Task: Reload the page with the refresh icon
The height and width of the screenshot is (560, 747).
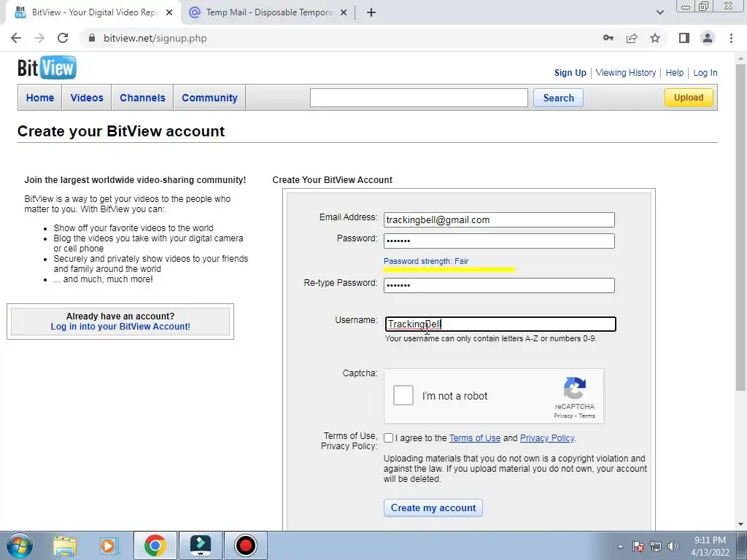Action: coord(63,38)
